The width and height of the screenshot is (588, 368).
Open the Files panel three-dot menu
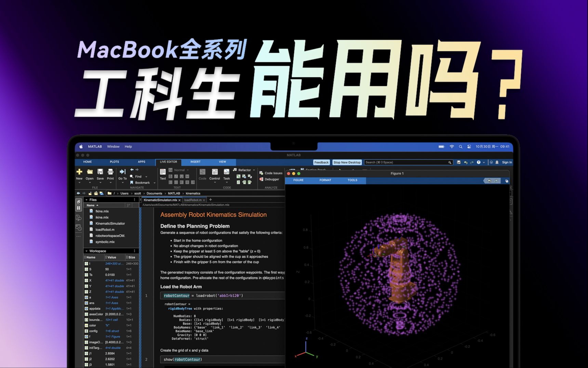[134, 200]
